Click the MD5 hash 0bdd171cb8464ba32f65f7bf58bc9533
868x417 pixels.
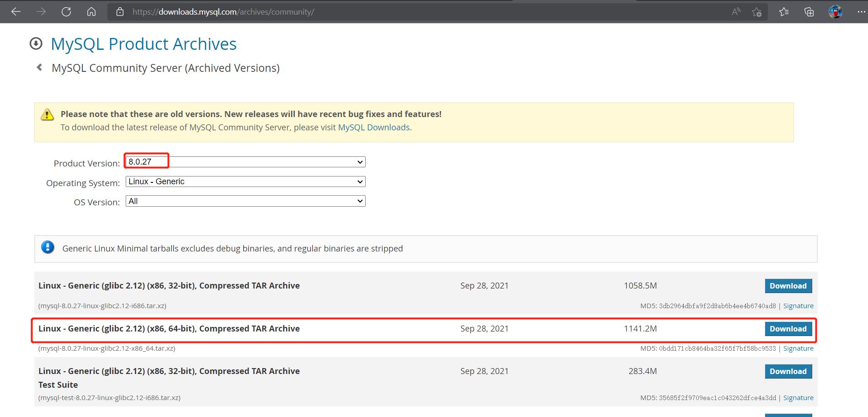click(x=717, y=348)
